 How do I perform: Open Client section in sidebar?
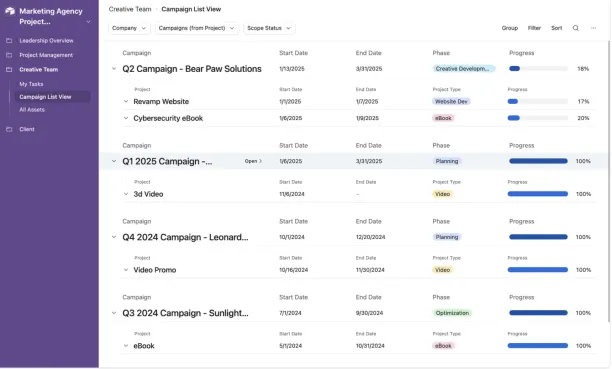[27, 129]
